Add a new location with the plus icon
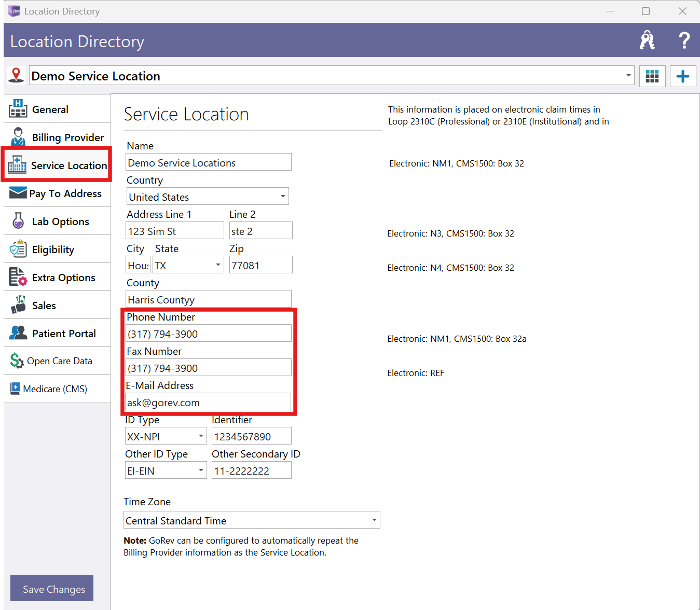700x610 pixels. click(x=682, y=76)
